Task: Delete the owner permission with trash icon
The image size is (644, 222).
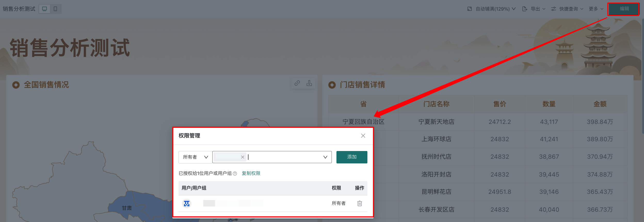Action: tap(360, 203)
